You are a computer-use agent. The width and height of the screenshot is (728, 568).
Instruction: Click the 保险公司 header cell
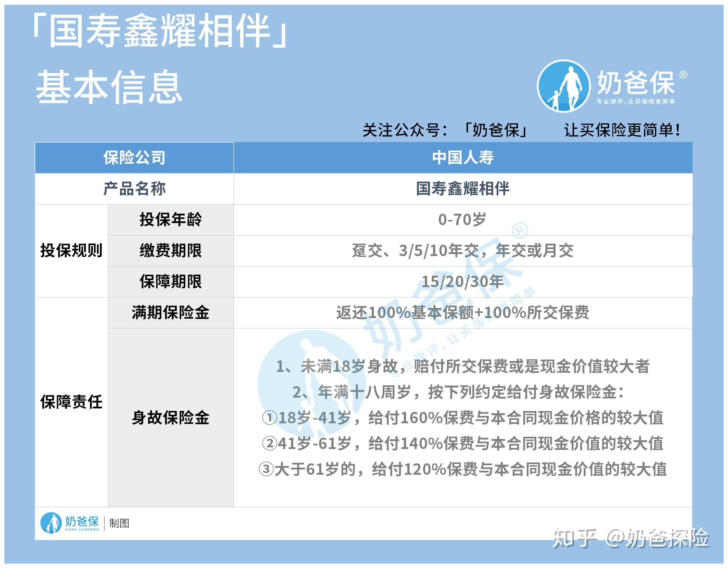[134, 158]
